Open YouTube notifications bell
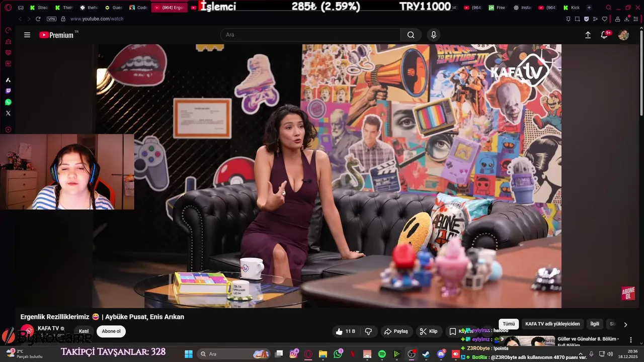This screenshot has width=644, height=362. 605,35
